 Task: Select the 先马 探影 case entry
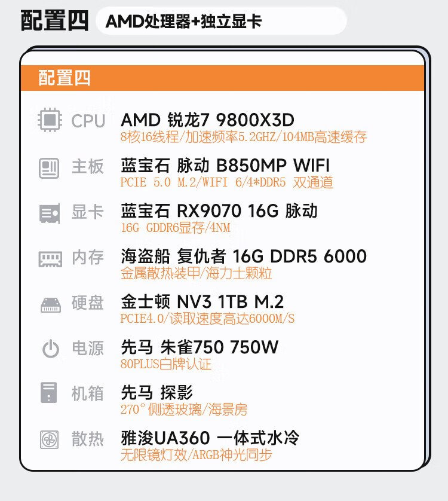[157, 393]
